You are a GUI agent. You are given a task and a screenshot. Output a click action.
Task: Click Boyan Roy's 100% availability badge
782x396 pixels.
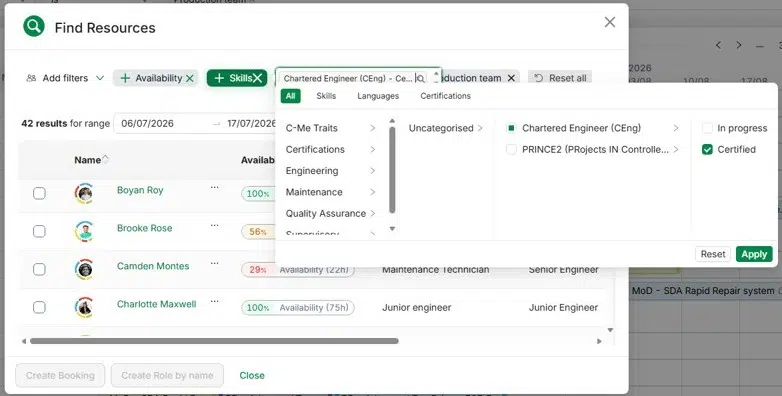[258, 194]
